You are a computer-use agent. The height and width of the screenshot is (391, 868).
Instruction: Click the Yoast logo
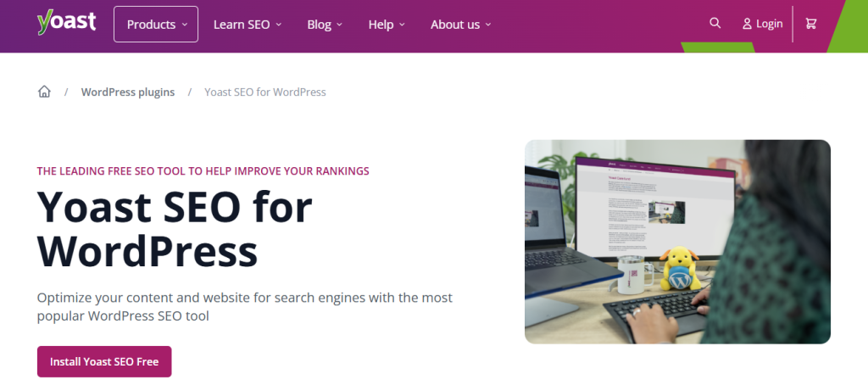click(x=66, y=23)
